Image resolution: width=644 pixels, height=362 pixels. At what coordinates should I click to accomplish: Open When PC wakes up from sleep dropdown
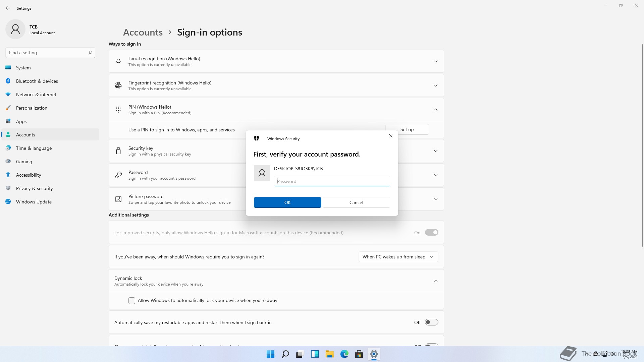[398, 257]
